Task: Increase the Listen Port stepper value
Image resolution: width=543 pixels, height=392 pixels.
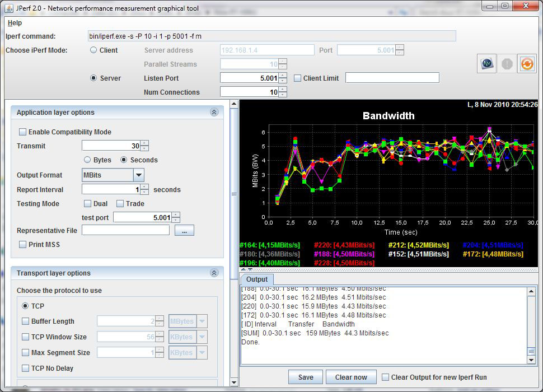Action: pos(283,76)
